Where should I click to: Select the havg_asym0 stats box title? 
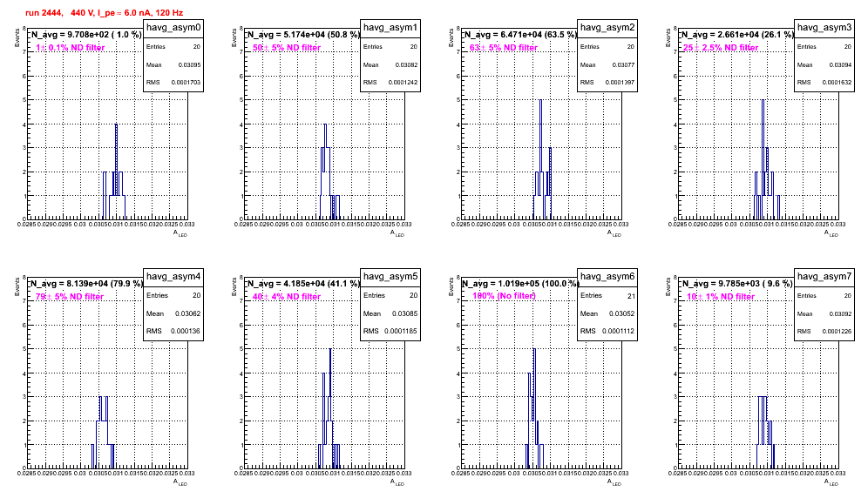[x=173, y=27]
